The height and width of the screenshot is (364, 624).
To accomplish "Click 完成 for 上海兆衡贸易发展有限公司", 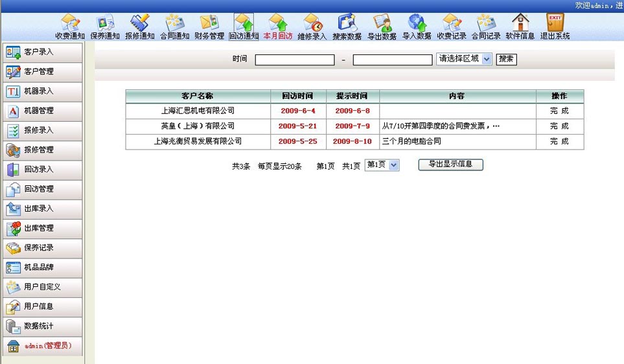I will pyautogui.click(x=560, y=141).
